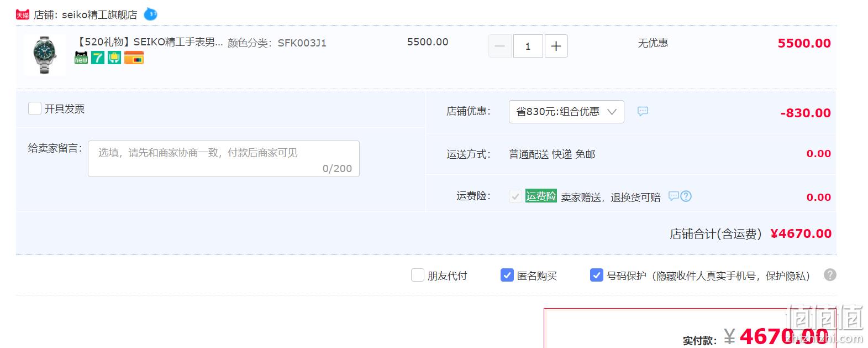Click the 7-day return badge icon
Screen dimensions: 868x348
pos(98,58)
